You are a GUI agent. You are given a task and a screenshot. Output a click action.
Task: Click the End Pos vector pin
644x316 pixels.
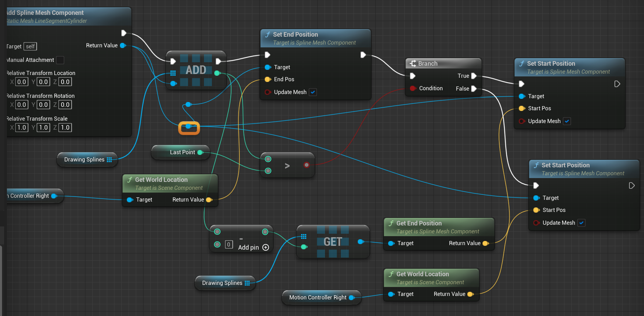point(268,79)
